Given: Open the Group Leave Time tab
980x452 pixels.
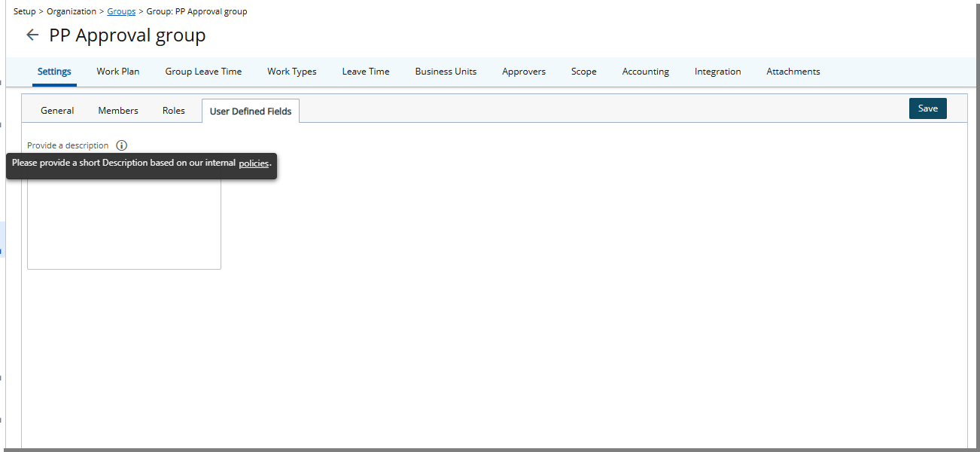Looking at the screenshot, I should click(x=203, y=72).
